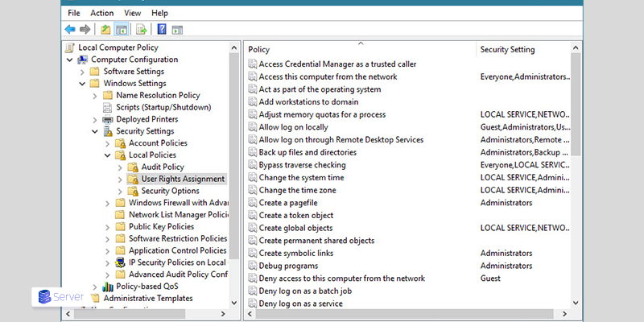Select Windows Firewall with Advanced Security item
Viewport: 644px width, 322px height.
click(178, 203)
